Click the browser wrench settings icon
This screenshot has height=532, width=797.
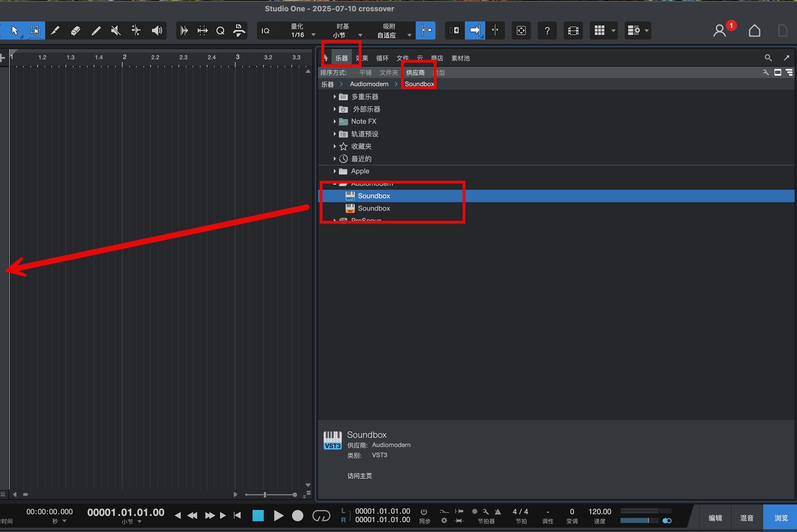pyautogui.click(x=766, y=73)
